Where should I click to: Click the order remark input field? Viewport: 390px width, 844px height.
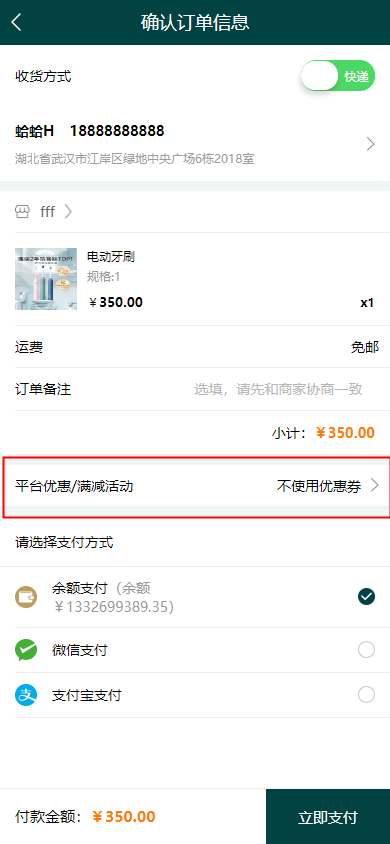(x=278, y=389)
